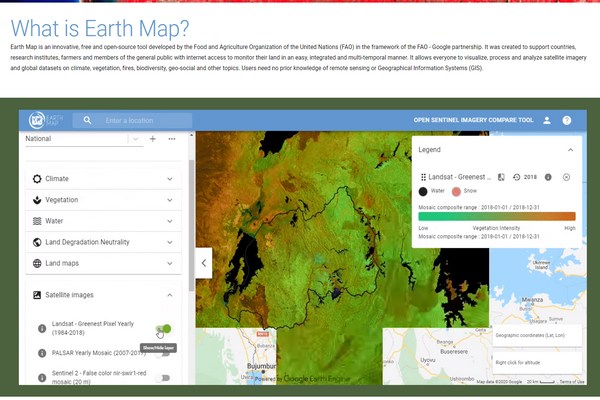Screen dimensions: 600x400
Task: Open the user account icon
Action: point(547,120)
